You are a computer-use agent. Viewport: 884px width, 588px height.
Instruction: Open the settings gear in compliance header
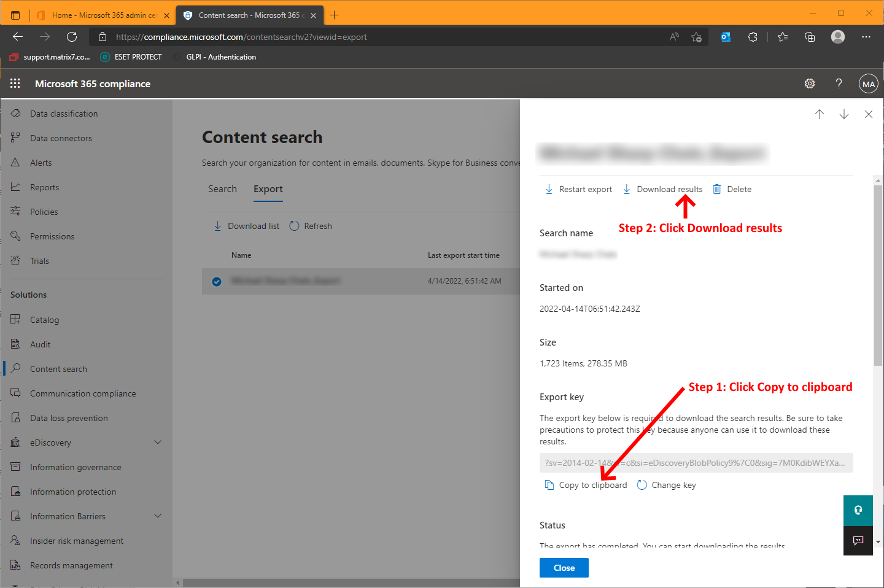pyautogui.click(x=810, y=83)
